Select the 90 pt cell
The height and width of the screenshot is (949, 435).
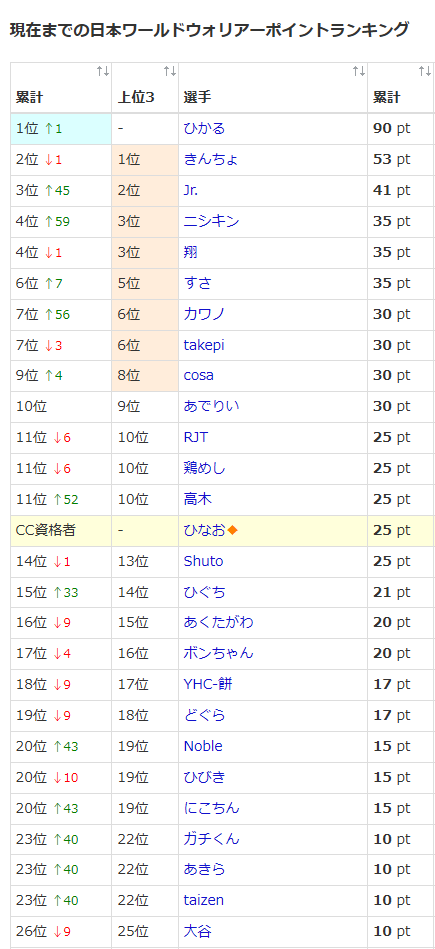[400, 128]
